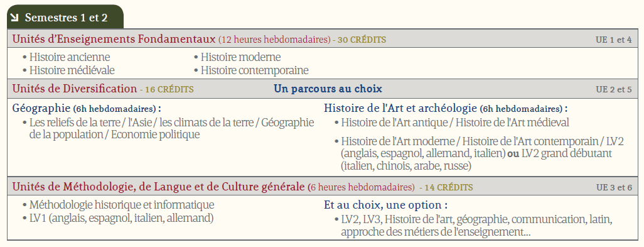Image resolution: width=644 pixels, height=247 pixels.
Task: Click the Unités de Diversification heading
Action: (74, 89)
